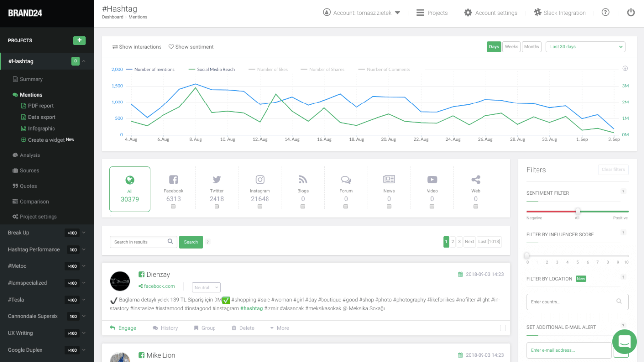This screenshot has width=644, height=362.
Task: Open the Last 30 days date range dropdown
Action: pos(586,47)
